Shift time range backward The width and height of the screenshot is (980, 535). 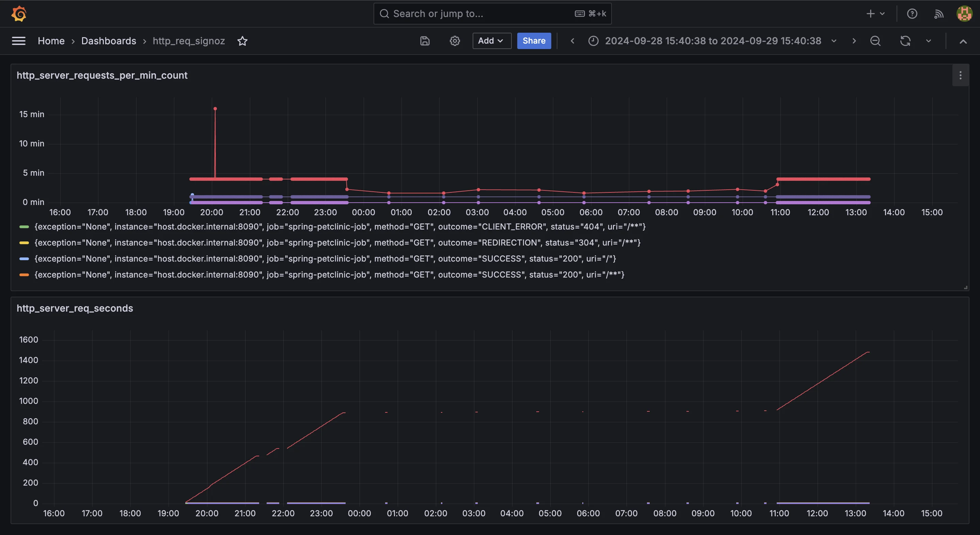point(572,41)
